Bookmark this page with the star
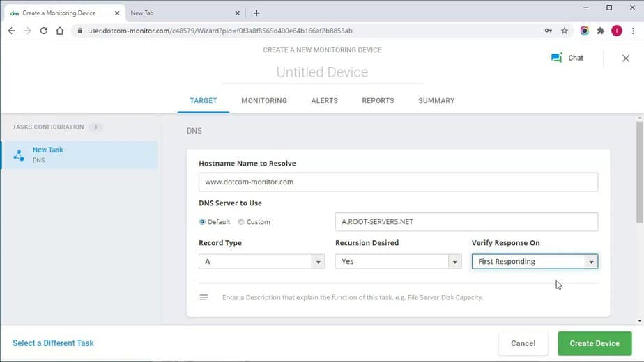644x362 pixels. click(565, 31)
